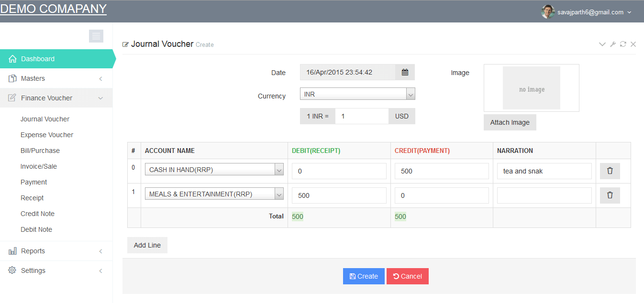Open the MEALS & ENTERTAINMENT(RRP) account dropdown
644x303 pixels.
[214, 194]
